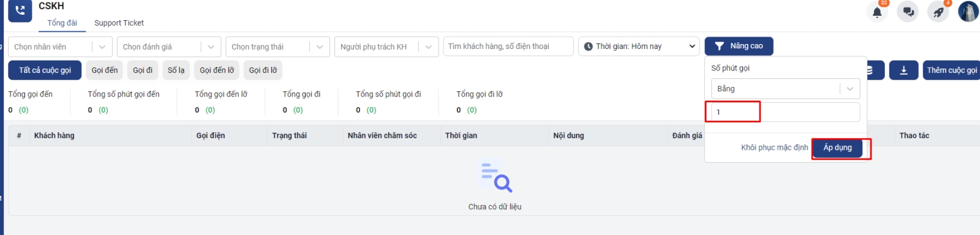Open the notifications bell icon
Viewport: 980px width, 235px height.
[x=877, y=12]
